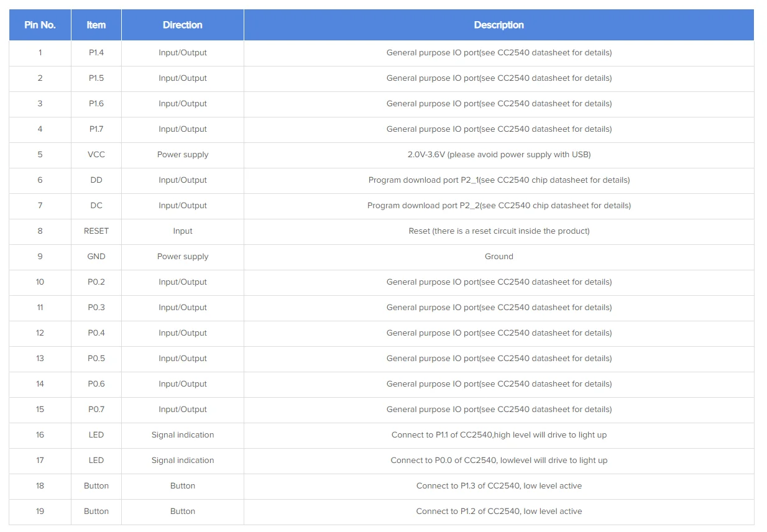Click the "Pin No." column header
The width and height of the screenshot is (767, 532).
[x=40, y=25]
